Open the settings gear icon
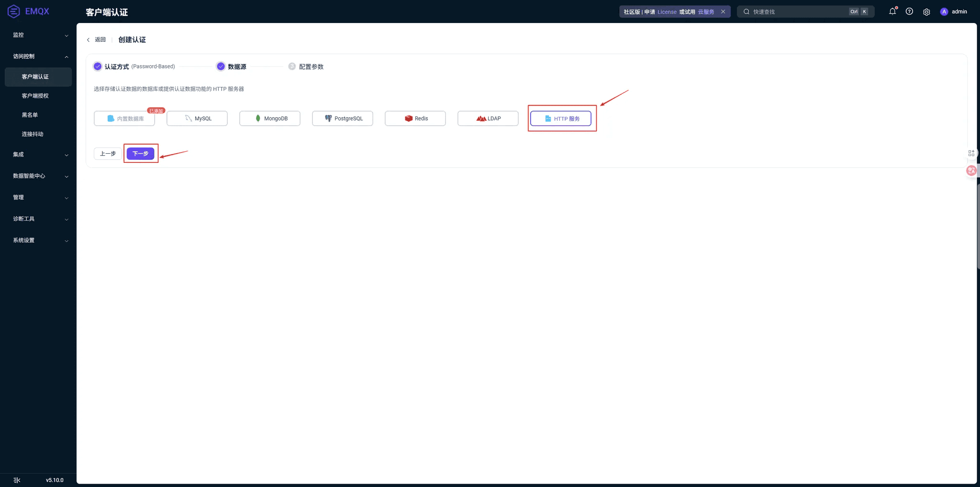Screen dimensions: 980x487 pos(926,12)
